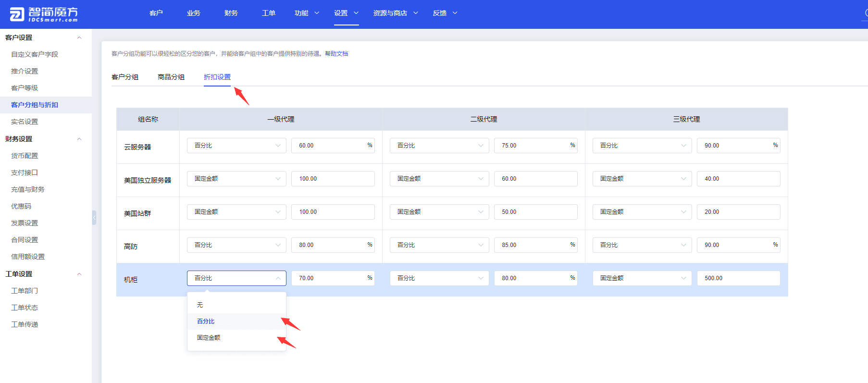Open 美国独立服务器 二级代理 type dropdown
Image resolution: width=868 pixels, height=383 pixels.
click(439, 179)
